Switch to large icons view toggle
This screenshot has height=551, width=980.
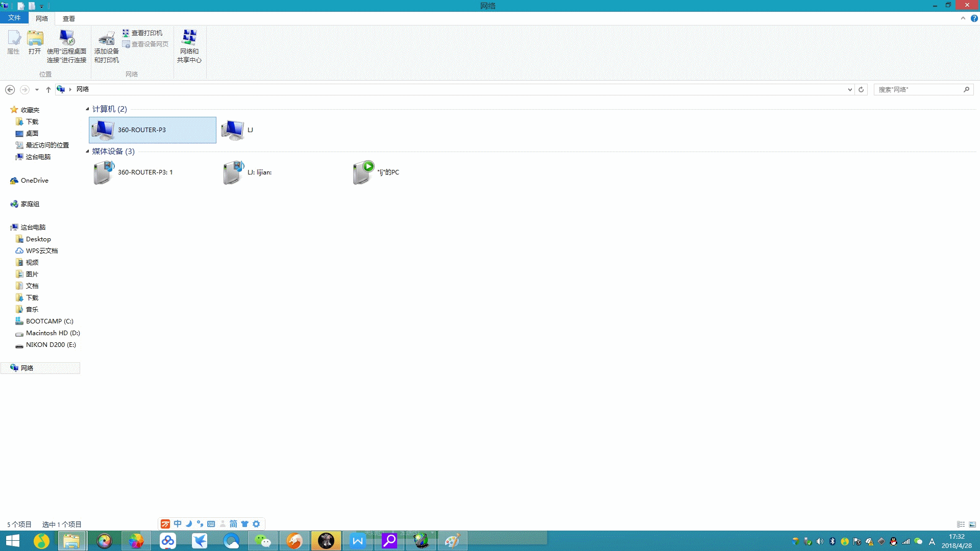[x=972, y=524]
